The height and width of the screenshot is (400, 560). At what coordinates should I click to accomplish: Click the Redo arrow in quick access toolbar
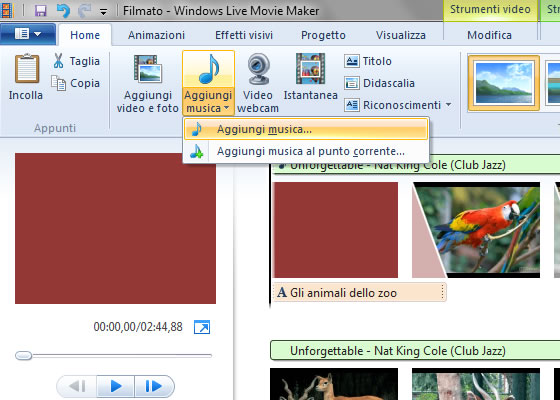pyautogui.click(x=84, y=11)
